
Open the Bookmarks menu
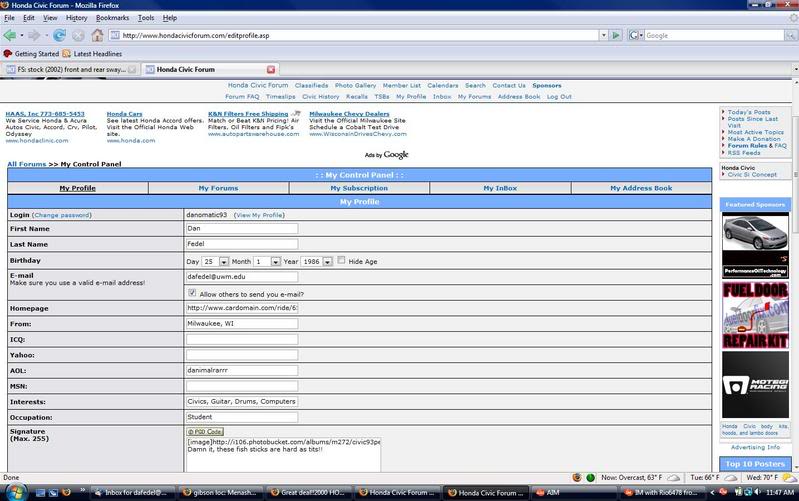pyautogui.click(x=112, y=18)
